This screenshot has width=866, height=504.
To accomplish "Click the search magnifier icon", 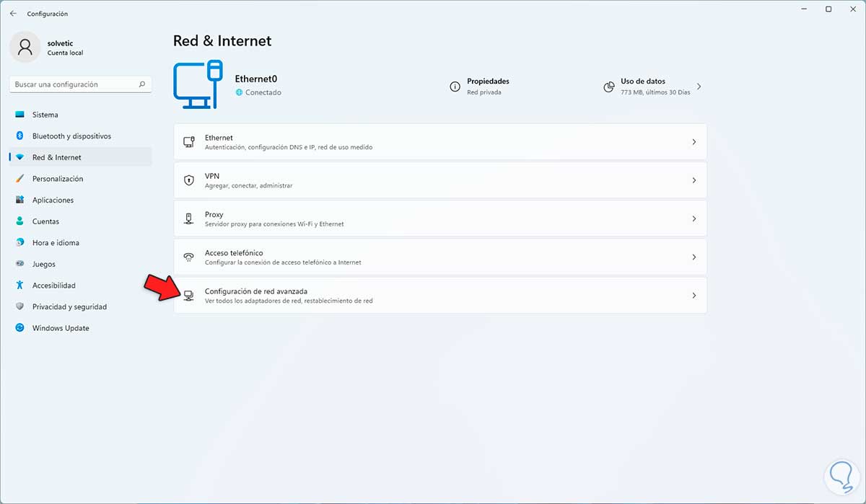I will pyautogui.click(x=142, y=84).
